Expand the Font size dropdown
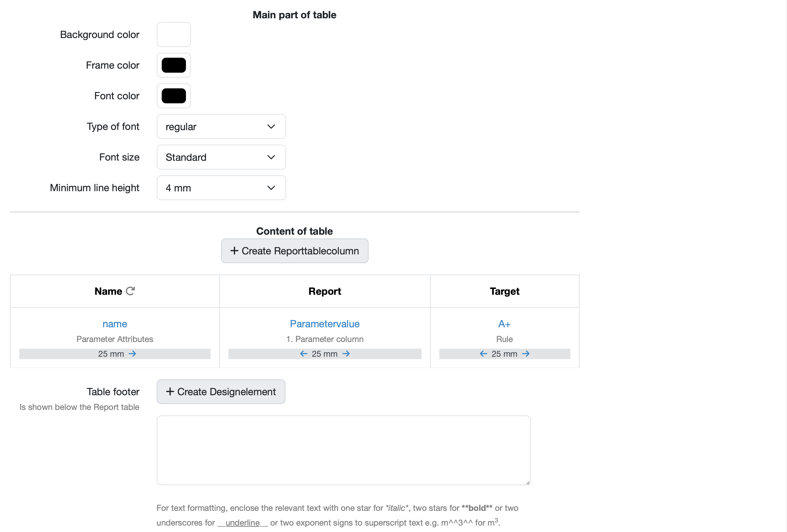 (221, 157)
